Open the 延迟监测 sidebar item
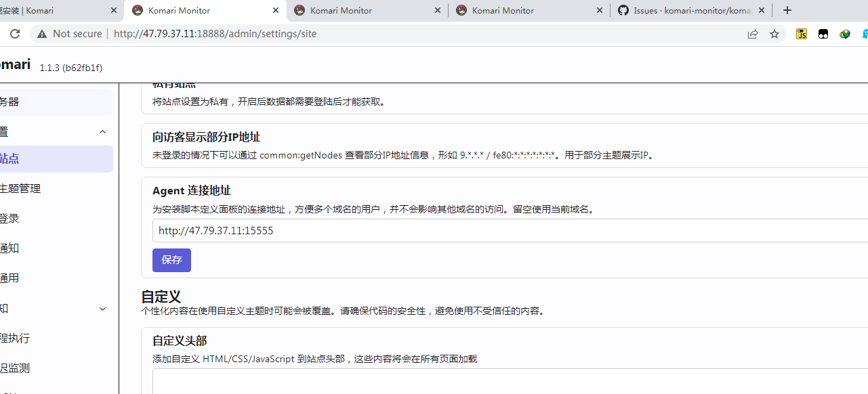 click(x=56, y=368)
